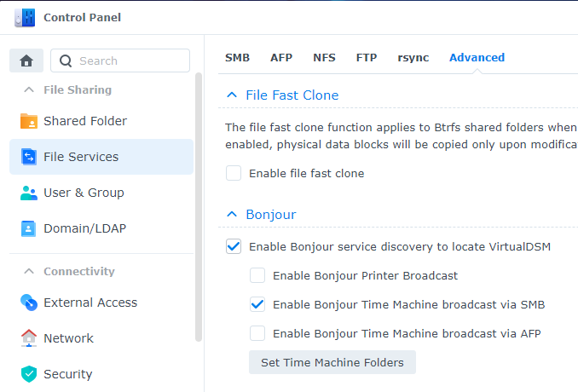This screenshot has height=392, width=578.
Task: Open User & Group icon
Action: [29, 193]
